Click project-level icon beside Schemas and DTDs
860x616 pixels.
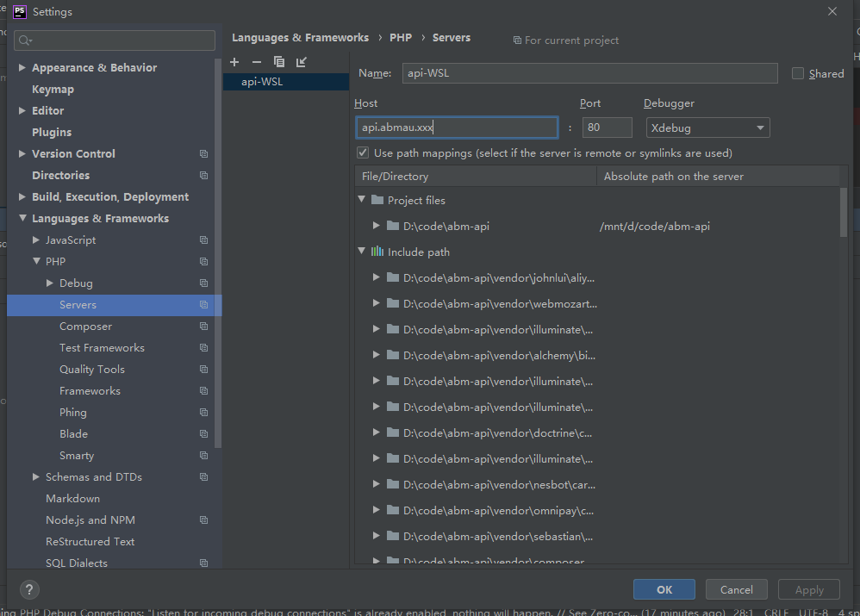click(203, 477)
